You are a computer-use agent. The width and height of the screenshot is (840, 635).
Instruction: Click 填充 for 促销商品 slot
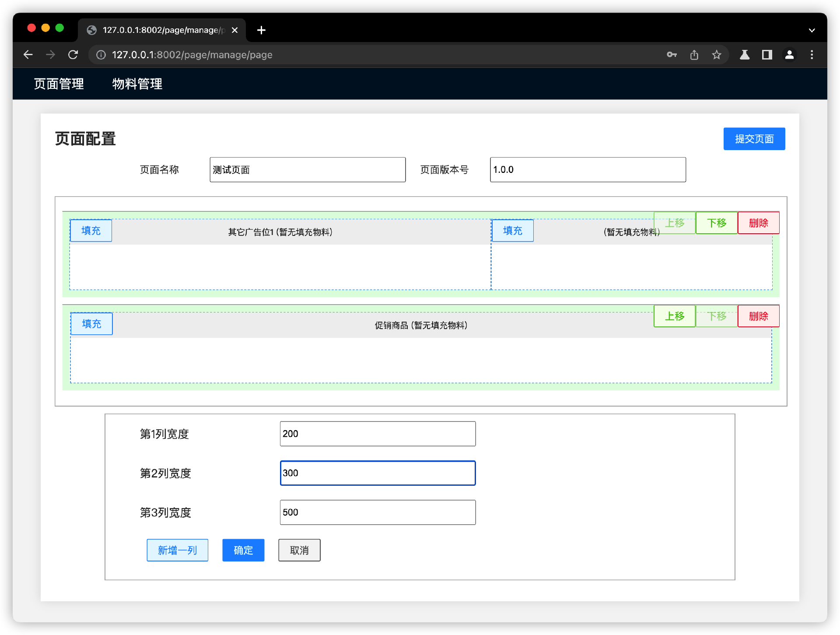tap(91, 324)
